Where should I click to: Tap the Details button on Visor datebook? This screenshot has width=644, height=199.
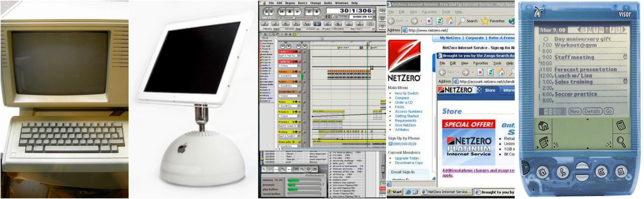click(592, 111)
